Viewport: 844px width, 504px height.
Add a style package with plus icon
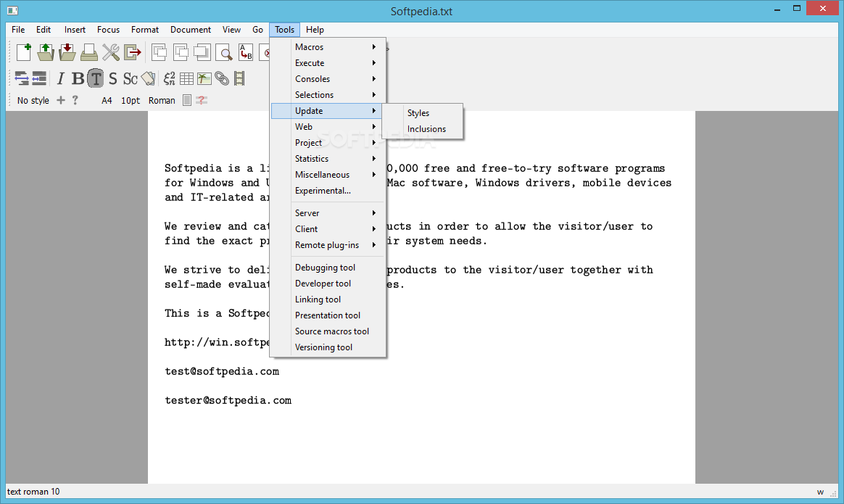tap(61, 100)
